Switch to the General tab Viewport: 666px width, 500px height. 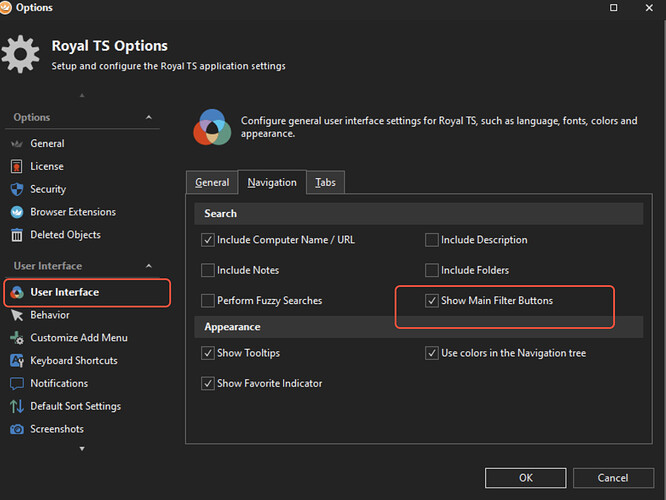coord(212,183)
